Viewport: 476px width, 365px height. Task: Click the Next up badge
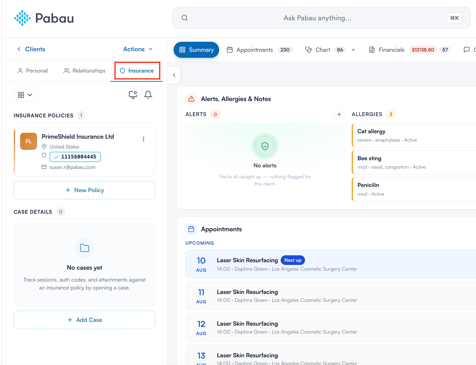pos(293,260)
